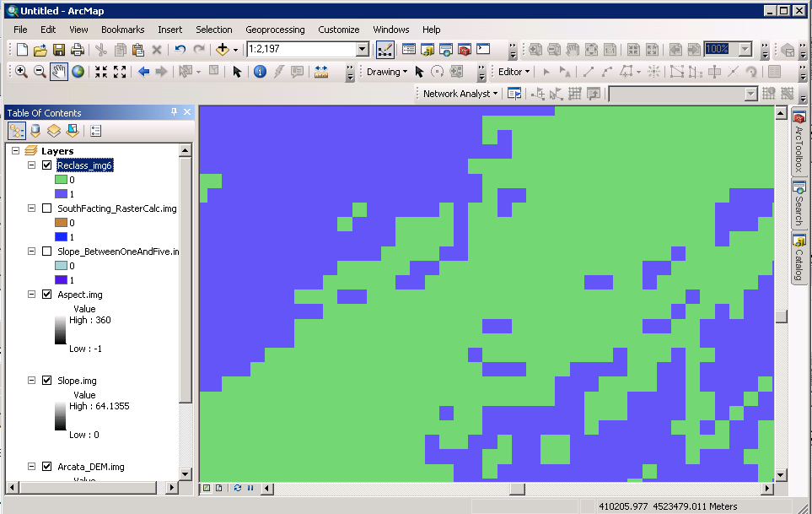Select the Zoom In tool
This screenshot has height=514, width=812.
point(21,72)
